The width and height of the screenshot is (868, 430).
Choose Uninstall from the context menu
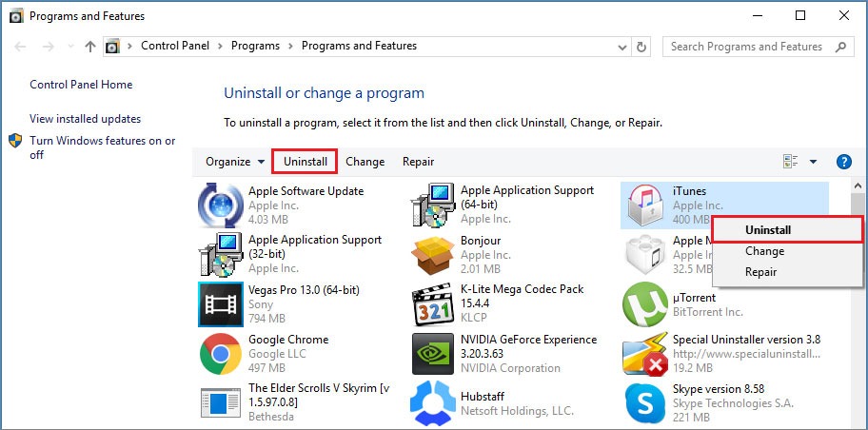(x=787, y=229)
